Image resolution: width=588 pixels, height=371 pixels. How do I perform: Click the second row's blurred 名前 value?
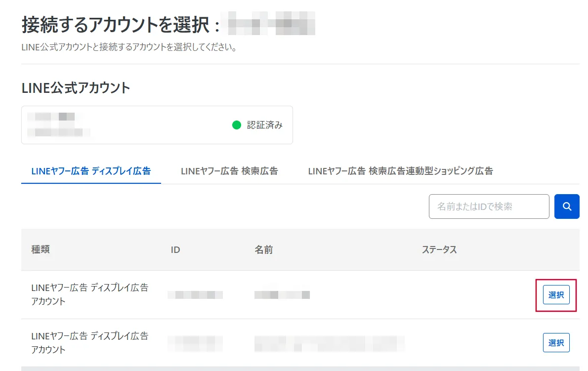point(329,342)
